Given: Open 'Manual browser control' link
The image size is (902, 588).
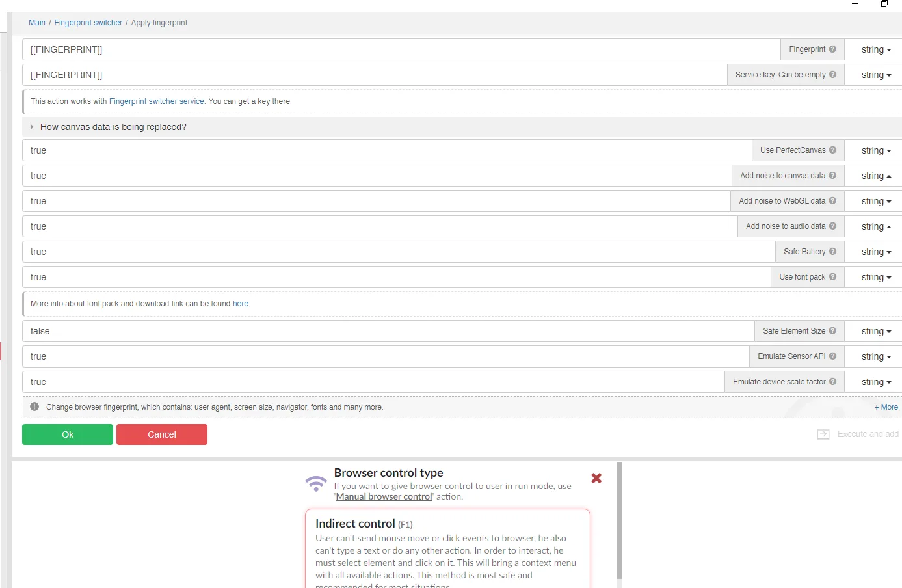Looking at the screenshot, I should (x=384, y=496).
